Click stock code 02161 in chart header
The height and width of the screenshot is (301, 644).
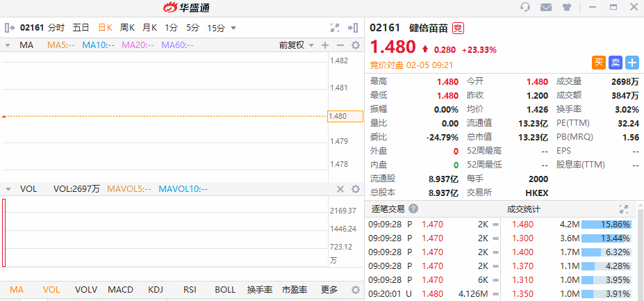[32, 28]
